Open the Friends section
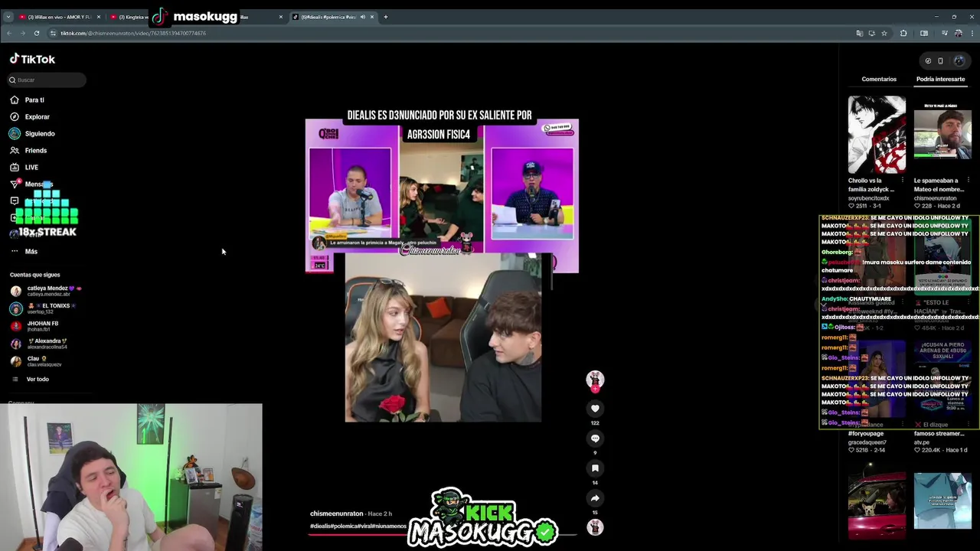The image size is (980, 551). click(x=28, y=150)
